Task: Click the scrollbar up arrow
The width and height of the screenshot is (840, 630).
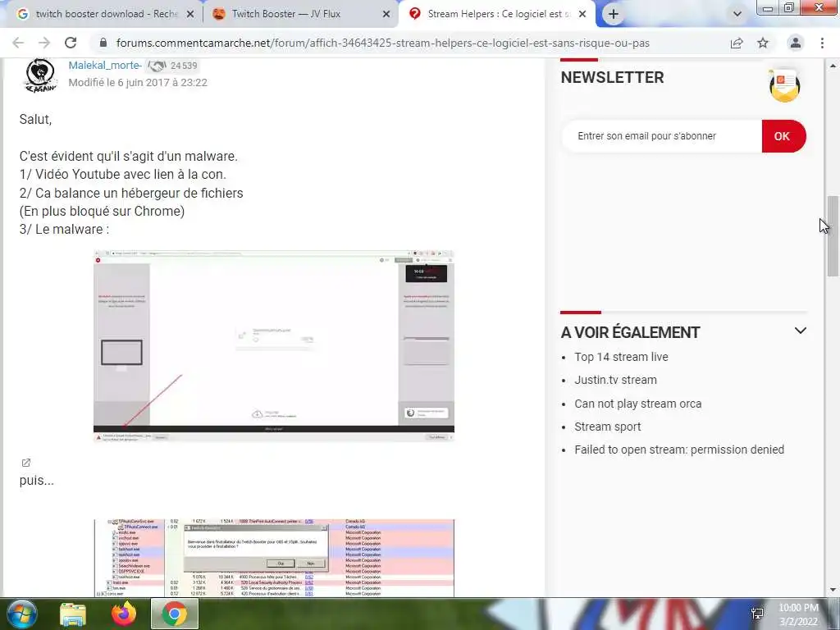Action: 832,66
